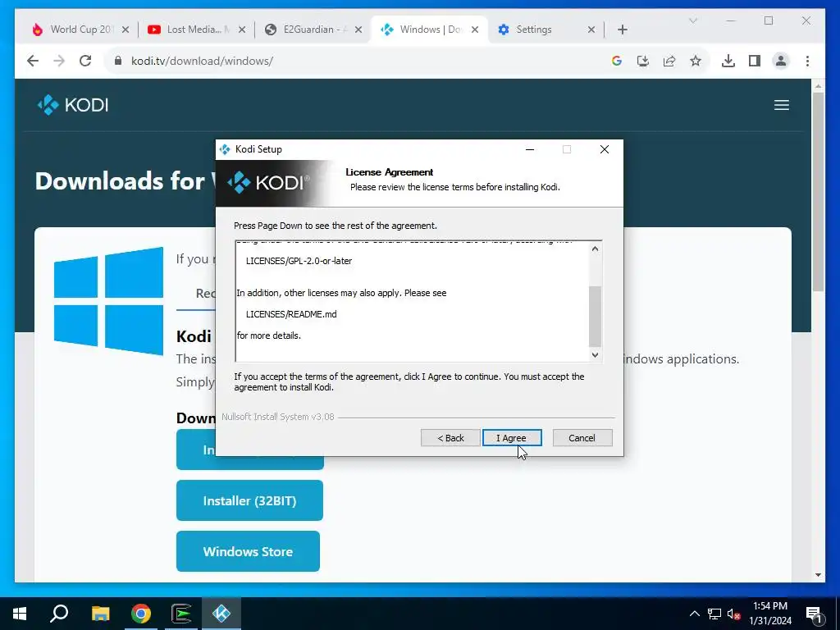Image resolution: width=840 pixels, height=630 pixels.
Task: Open the Windows Start menu
Action: click(20, 614)
